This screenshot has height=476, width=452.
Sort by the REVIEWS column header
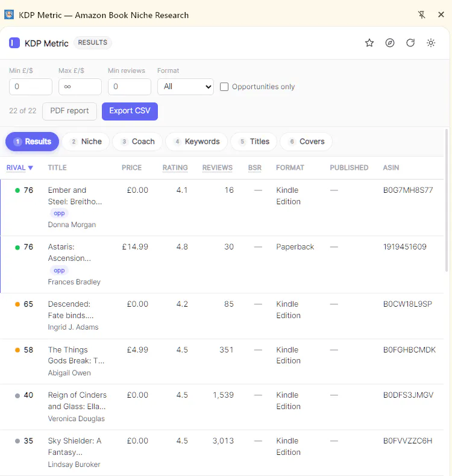tap(218, 168)
